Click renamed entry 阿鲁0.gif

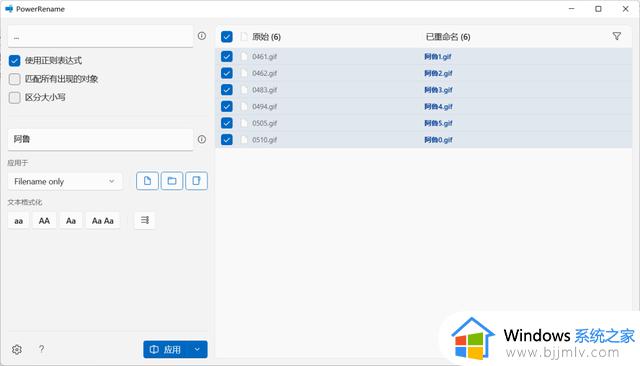click(438, 140)
